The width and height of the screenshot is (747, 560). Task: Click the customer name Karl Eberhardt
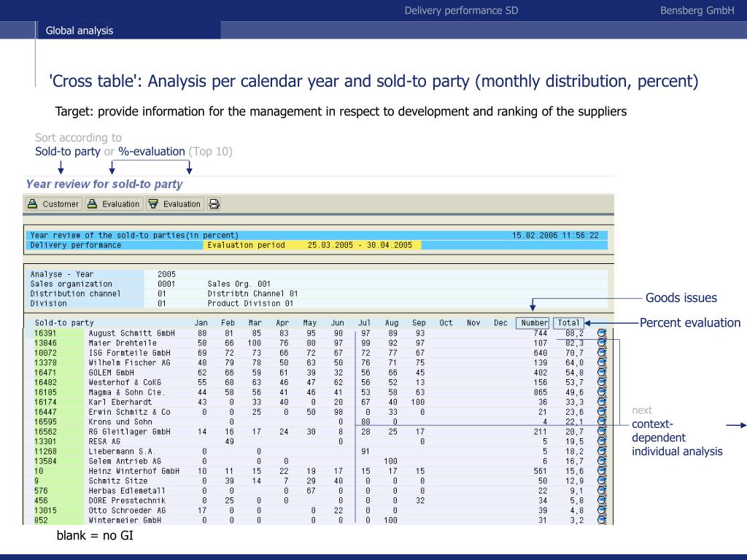point(120,402)
